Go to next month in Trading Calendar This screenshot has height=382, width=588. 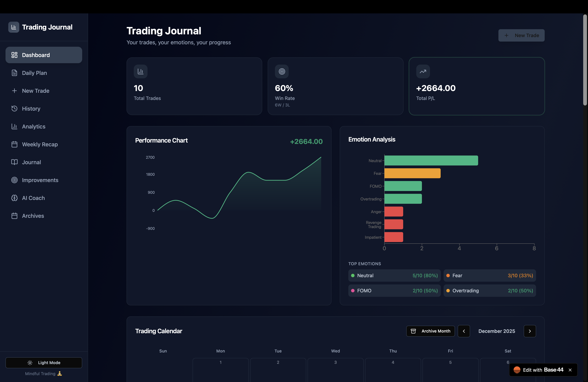point(530,331)
